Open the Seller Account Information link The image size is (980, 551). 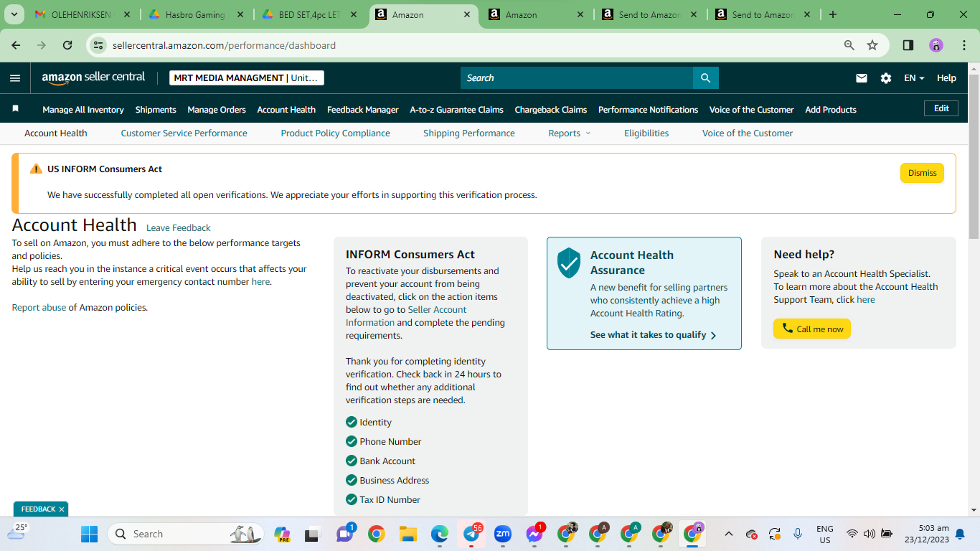406,316
